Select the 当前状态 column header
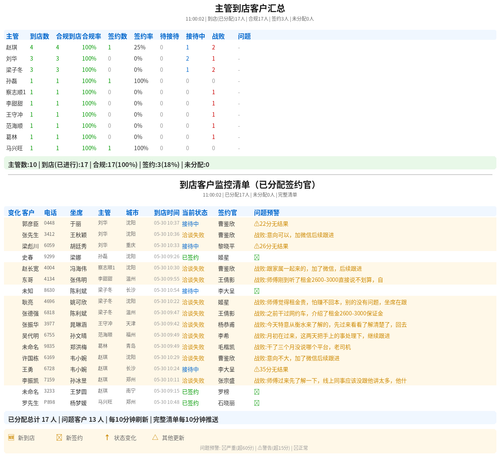Viewport: 500px width, 470px height. (195, 213)
